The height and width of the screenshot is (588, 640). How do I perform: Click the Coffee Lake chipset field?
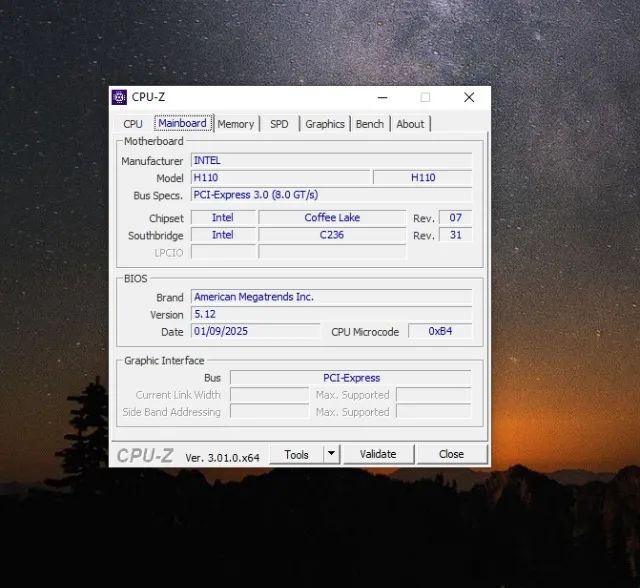coord(332,217)
